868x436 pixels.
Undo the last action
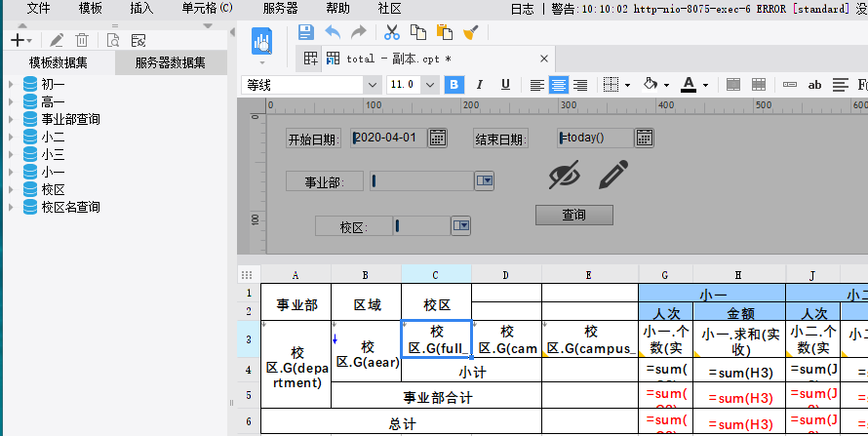[333, 32]
